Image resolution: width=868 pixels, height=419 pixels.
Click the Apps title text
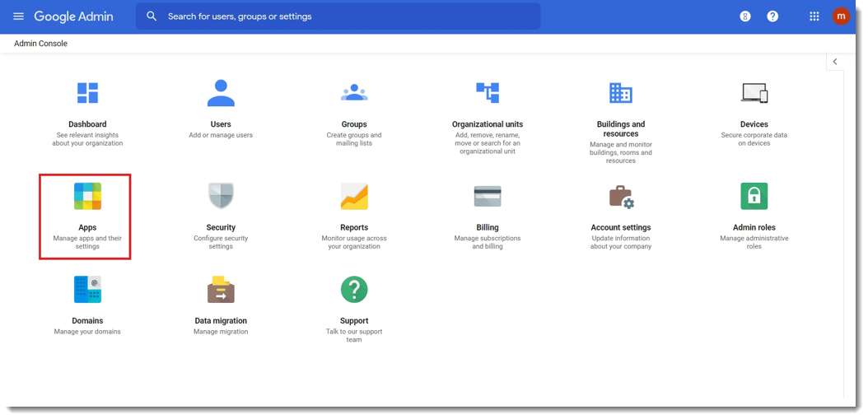(87, 227)
